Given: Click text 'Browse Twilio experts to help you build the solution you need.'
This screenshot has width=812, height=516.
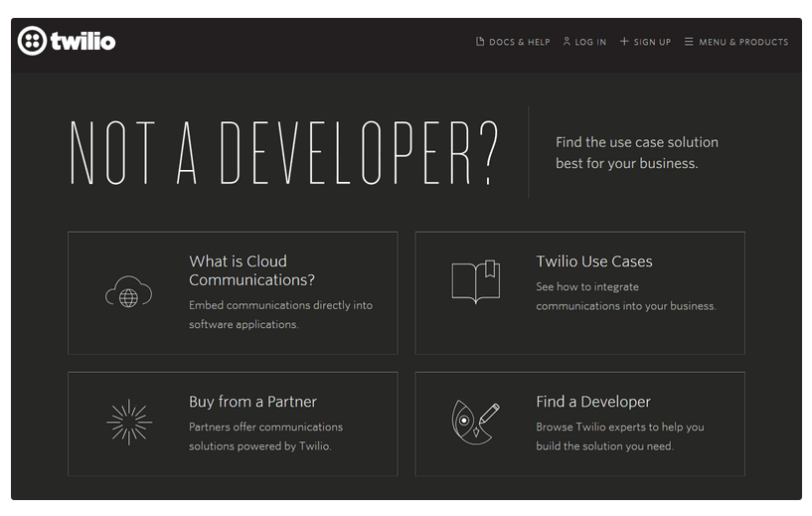Looking at the screenshot, I should click(620, 436).
